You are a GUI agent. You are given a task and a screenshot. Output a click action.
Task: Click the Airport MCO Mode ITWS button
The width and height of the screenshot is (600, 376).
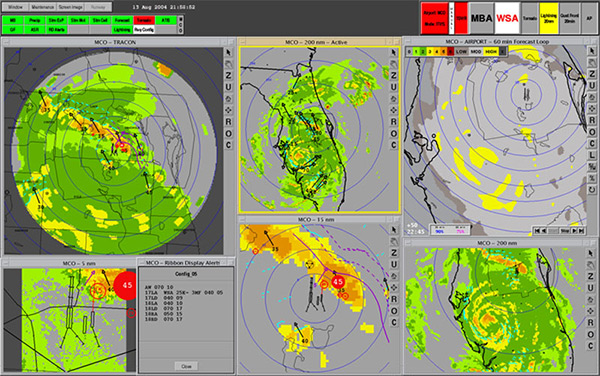point(435,18)
